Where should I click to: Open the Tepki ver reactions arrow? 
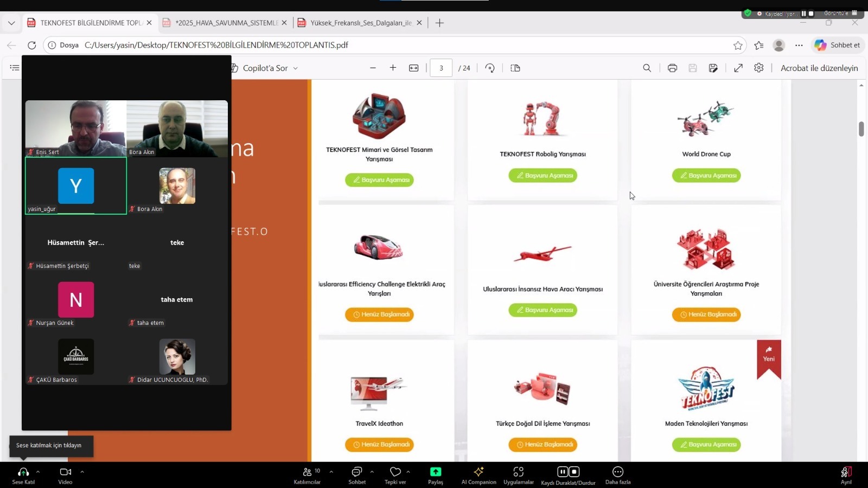(x=408, y=472)
